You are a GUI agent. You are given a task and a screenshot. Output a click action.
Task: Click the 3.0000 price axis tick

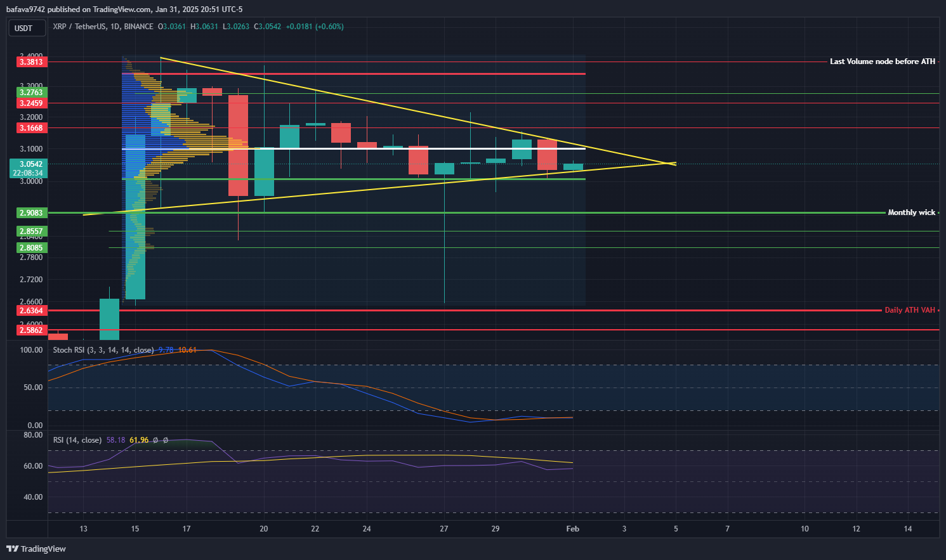31,181
